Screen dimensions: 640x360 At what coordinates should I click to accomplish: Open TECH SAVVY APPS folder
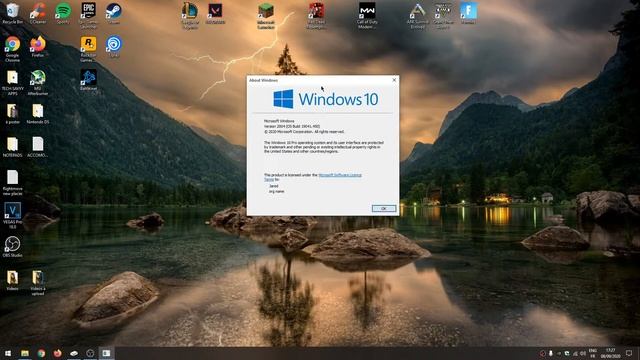pos(12,82)
